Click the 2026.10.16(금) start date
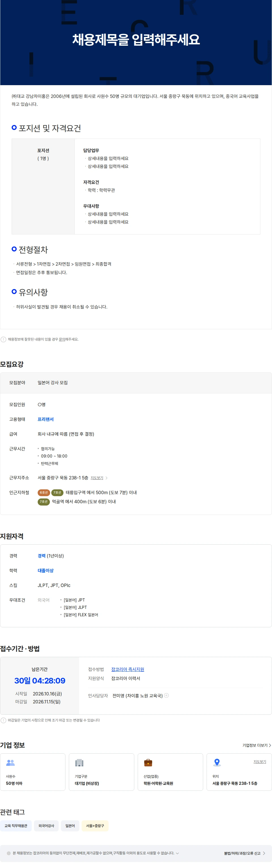Viewport: 272px width, 868px height. point(47,694)
